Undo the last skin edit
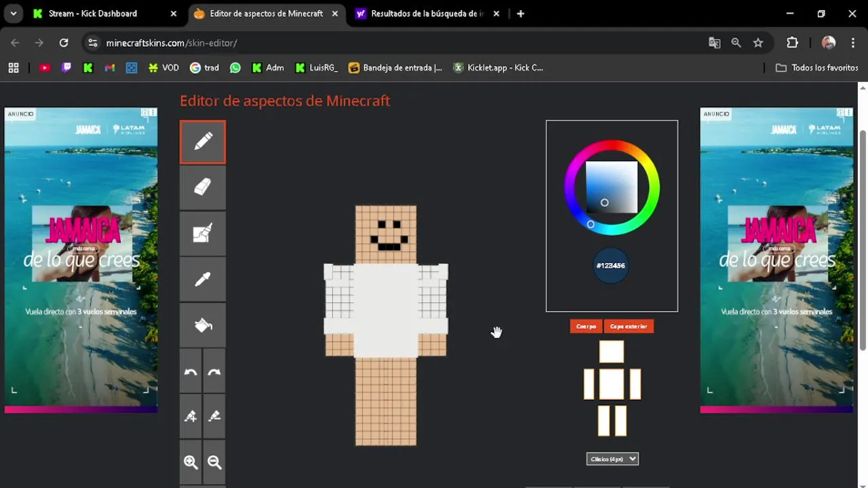 [191, 371]
